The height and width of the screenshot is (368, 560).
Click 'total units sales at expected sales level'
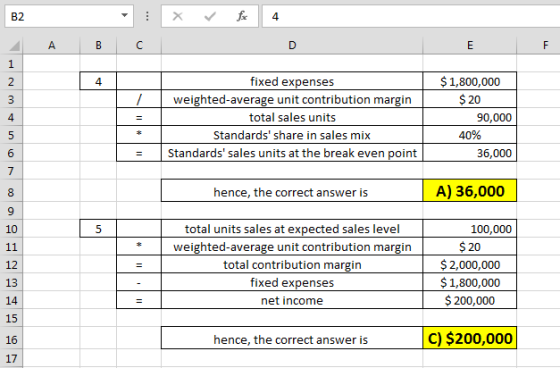coord(292,229)
